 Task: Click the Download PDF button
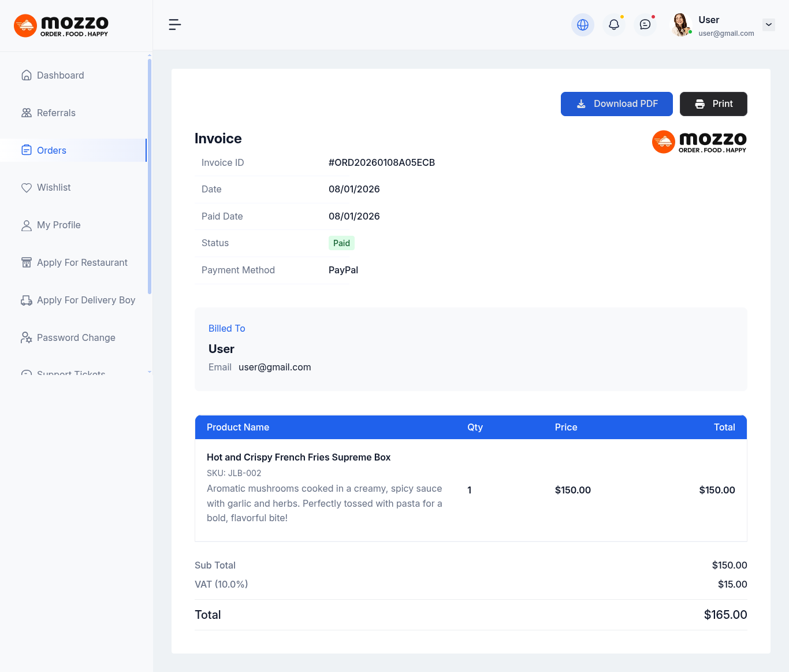616,104
